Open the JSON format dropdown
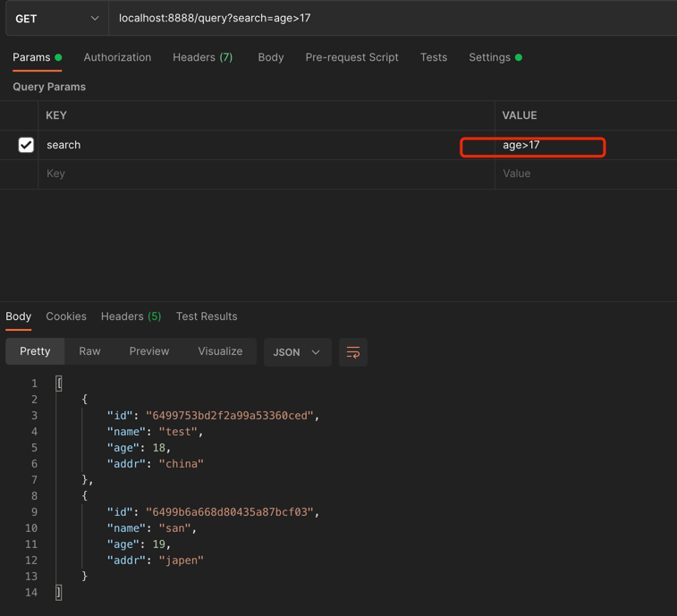 [297, 352]
